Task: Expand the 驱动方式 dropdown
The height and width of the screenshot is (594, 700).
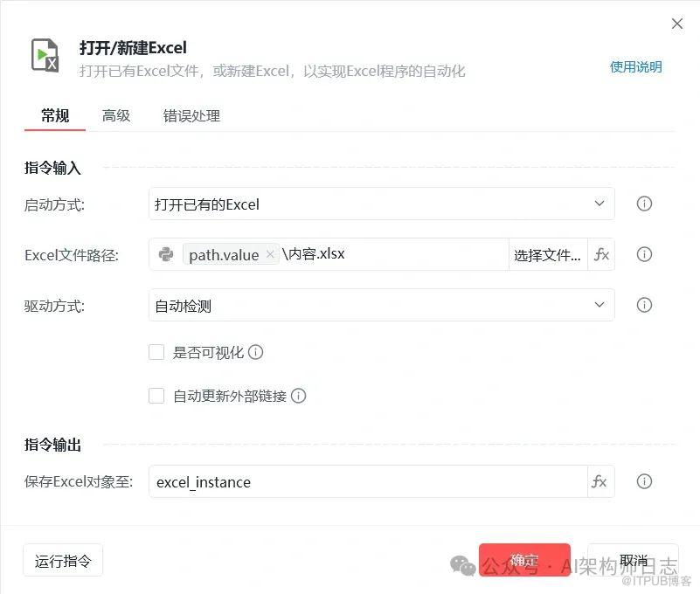Action: click(x=382, y=305)
